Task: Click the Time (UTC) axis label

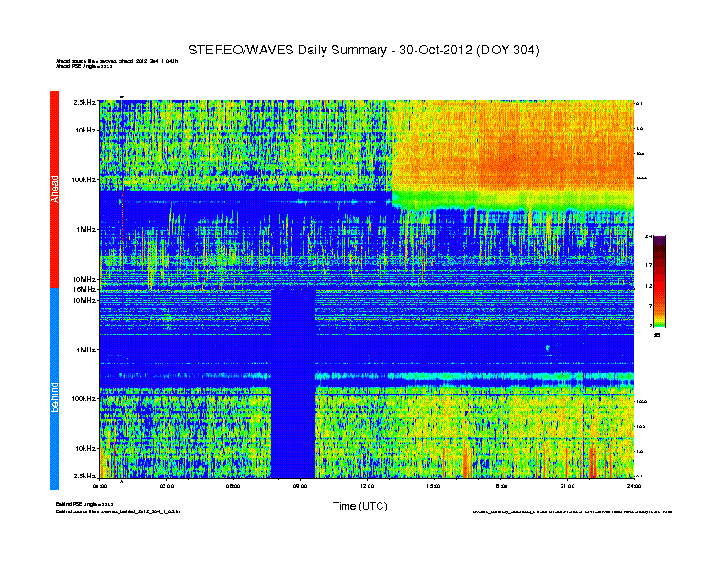Action: (359, 506)
